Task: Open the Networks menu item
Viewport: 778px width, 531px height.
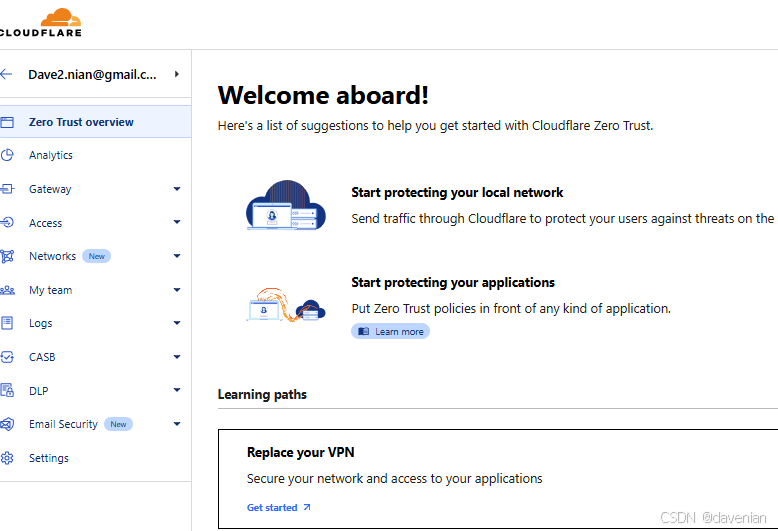Action: 53,256
